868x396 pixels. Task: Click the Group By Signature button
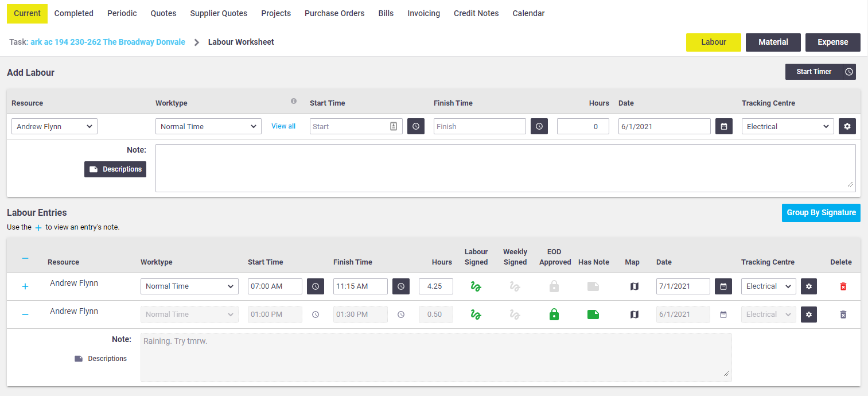(x=821, y=213)
